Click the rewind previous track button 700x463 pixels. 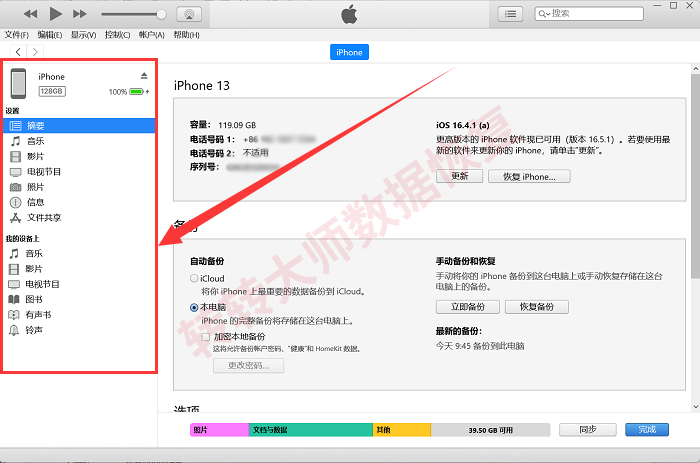click(30, 14)
